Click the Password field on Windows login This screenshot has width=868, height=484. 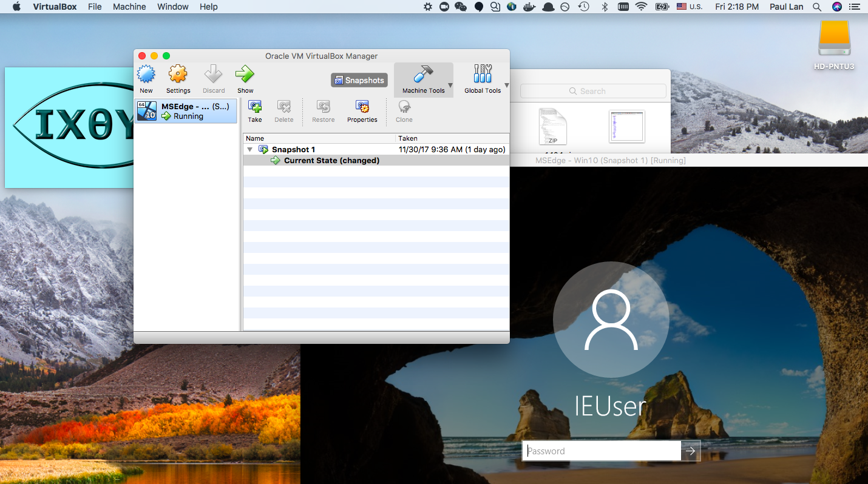tap(602, 451)
